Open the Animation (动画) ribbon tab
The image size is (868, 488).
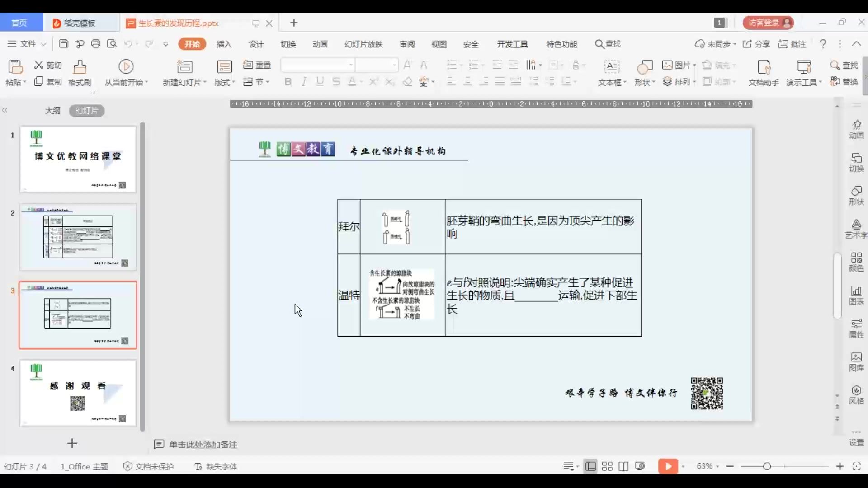320,44
